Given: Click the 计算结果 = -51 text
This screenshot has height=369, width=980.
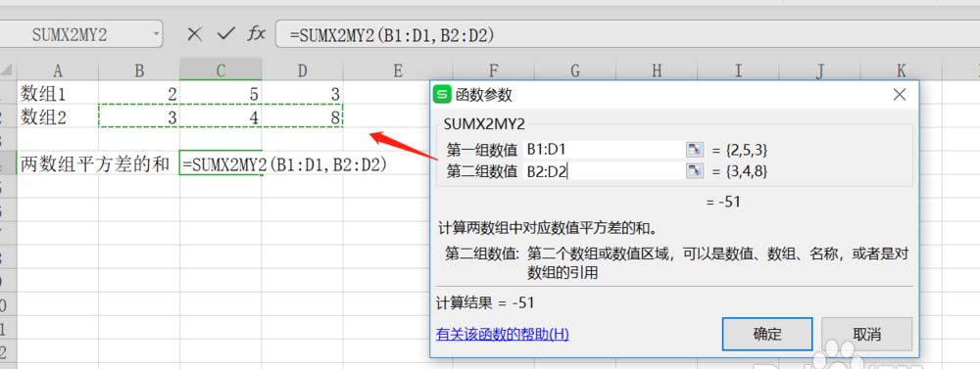Looking at the screenshot, I should [485, 303].
